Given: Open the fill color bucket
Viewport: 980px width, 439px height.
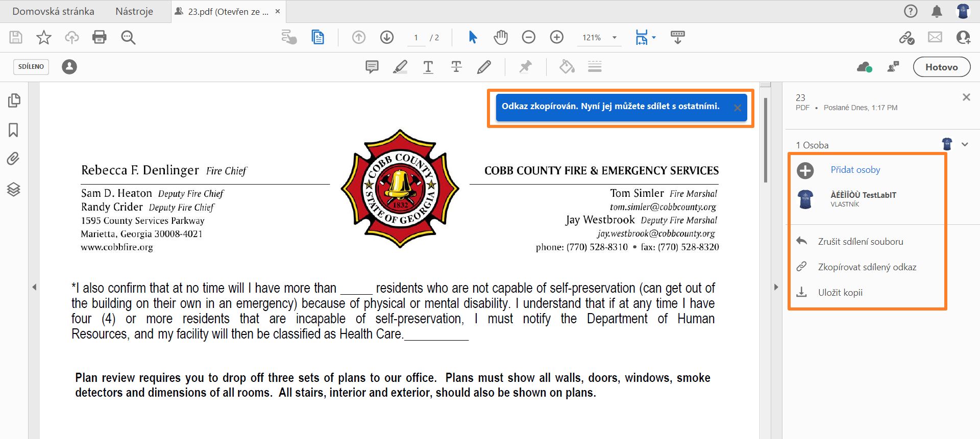Looking at the screenshot, I should [567, 67].
